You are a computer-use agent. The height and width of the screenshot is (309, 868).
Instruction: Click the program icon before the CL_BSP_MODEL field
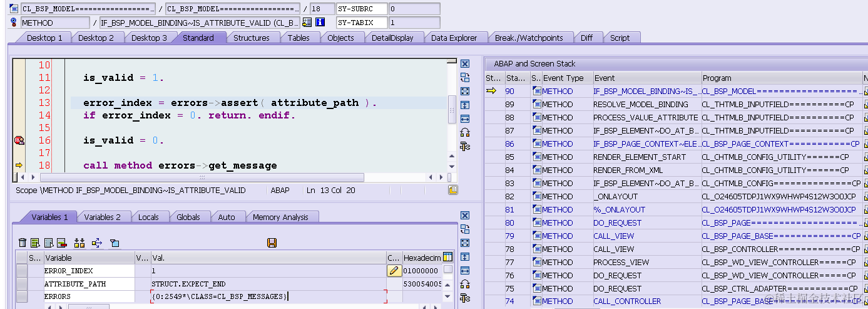click(15, 9)
